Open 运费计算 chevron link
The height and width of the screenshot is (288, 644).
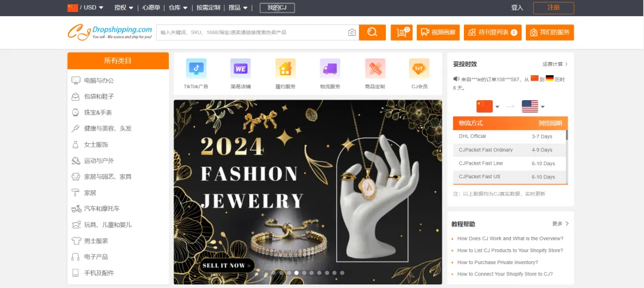pyautogui.click(x=555, y=64)
